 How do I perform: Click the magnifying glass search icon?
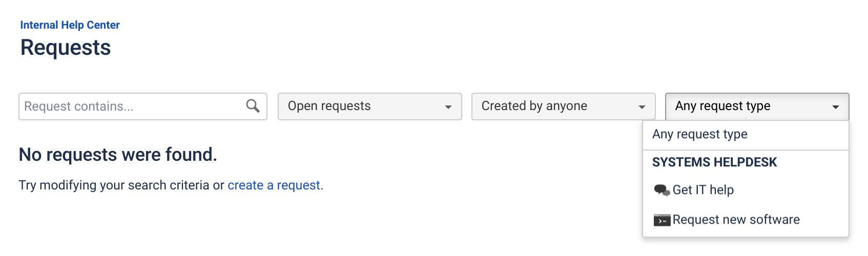pyautogui.click(x=253, y=106)
